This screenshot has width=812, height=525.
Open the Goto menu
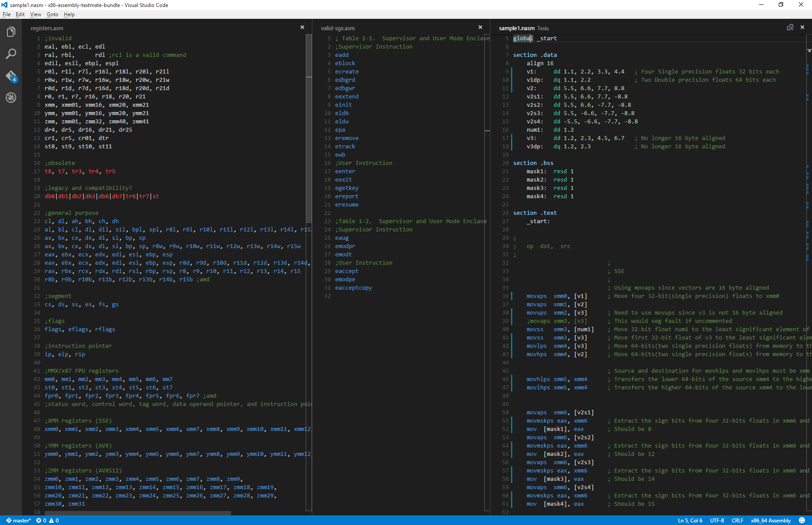click(52, 14)
